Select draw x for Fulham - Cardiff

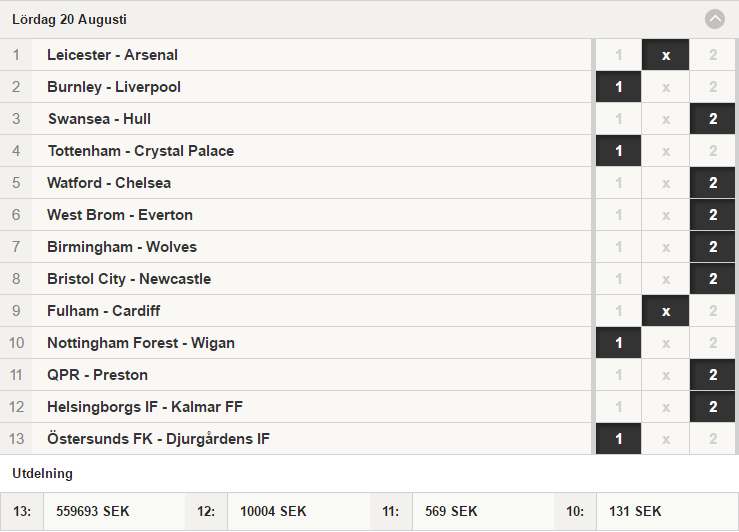tap(665, 311)
